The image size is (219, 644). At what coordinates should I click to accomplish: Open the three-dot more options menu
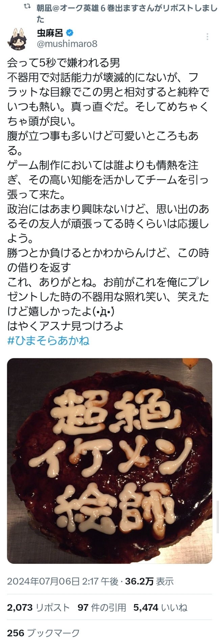point(207,37)
